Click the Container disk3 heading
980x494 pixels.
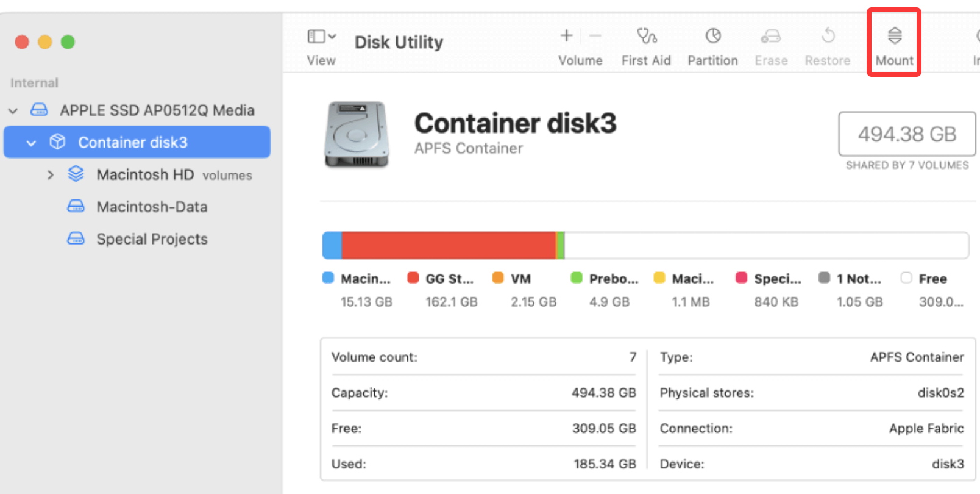(x=515, y=123)
